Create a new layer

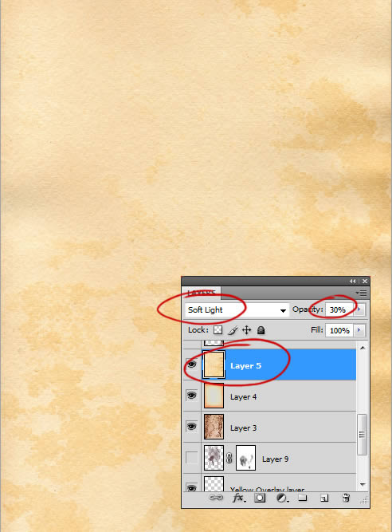click(x=324, y=498)
